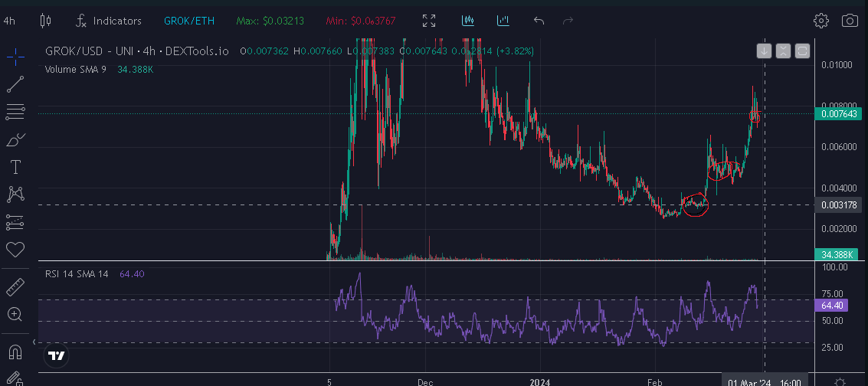Redo the last chart action
This screenshot has height=386, width=868.
coord(568,21)
